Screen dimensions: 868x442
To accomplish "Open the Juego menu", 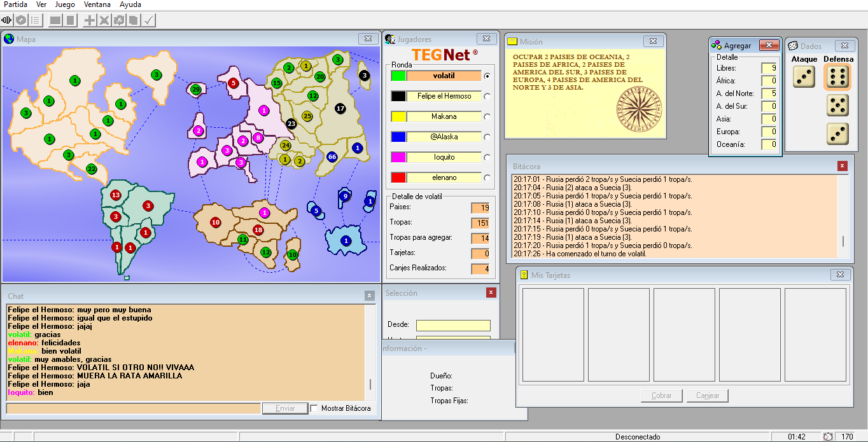I will coord(65,4).
